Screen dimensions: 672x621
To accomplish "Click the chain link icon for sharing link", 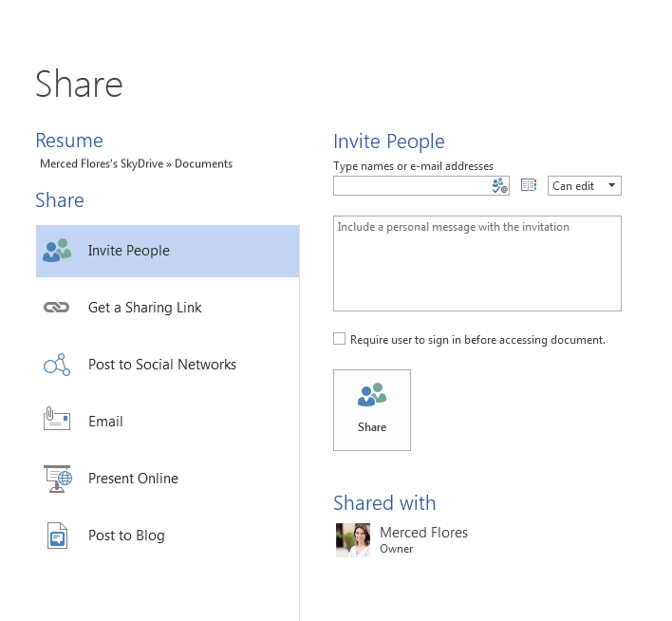I will pyautogui.click(x=57, y=308).
